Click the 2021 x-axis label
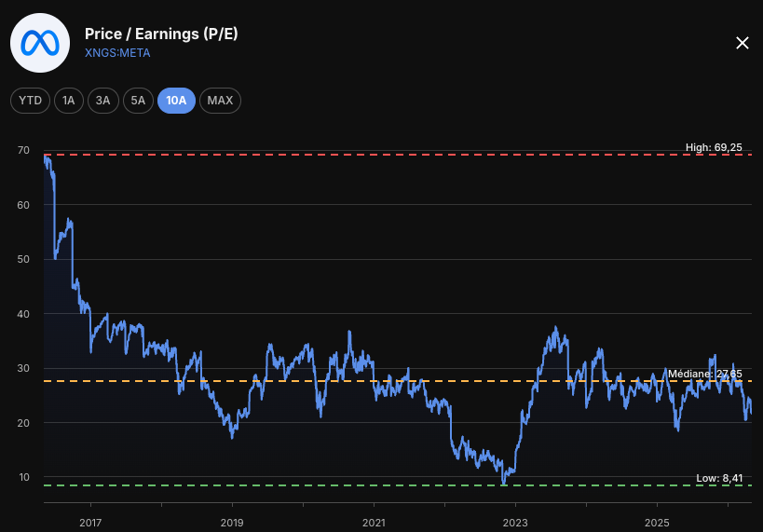This screenshot has width=763, height=532. (x=374, y=523)
